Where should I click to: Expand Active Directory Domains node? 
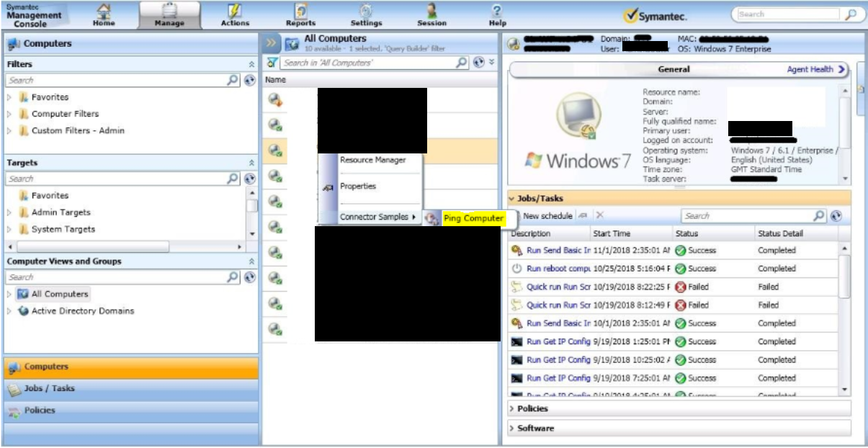pyautogui.click(x=9, y=311)
